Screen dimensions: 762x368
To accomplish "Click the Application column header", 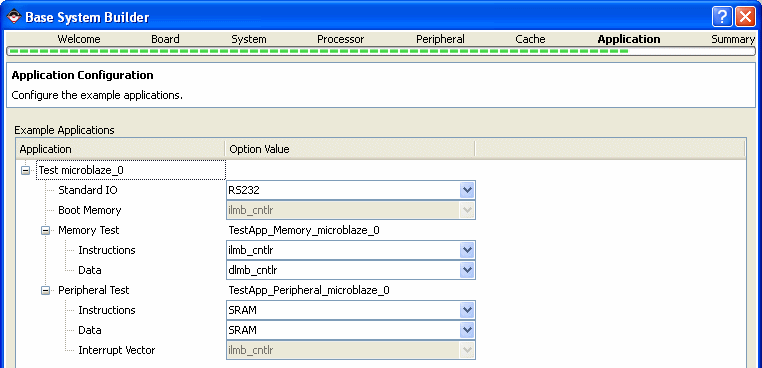I will click(121, 149).
